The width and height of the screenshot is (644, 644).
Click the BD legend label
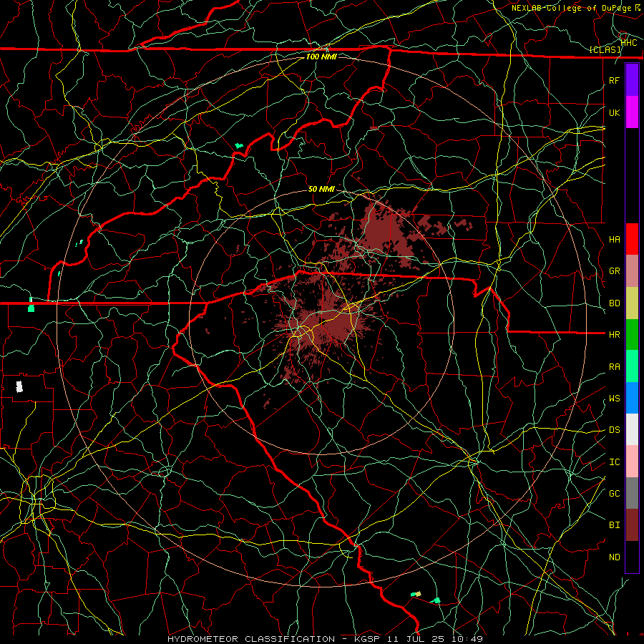click(614, 303)
